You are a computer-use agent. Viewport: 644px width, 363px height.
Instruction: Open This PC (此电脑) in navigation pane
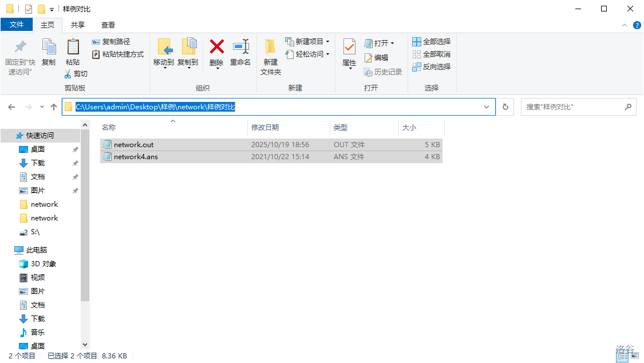coord(37,250)
